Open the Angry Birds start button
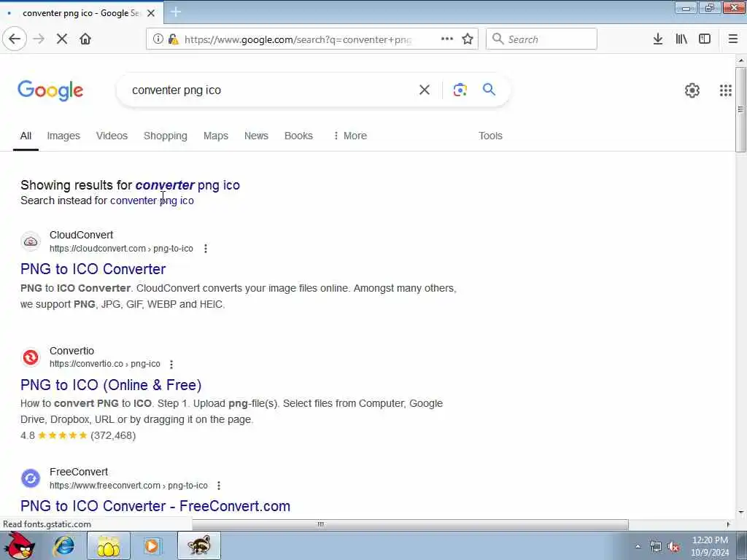Screen dimensions: 747x560 point(19,545)
